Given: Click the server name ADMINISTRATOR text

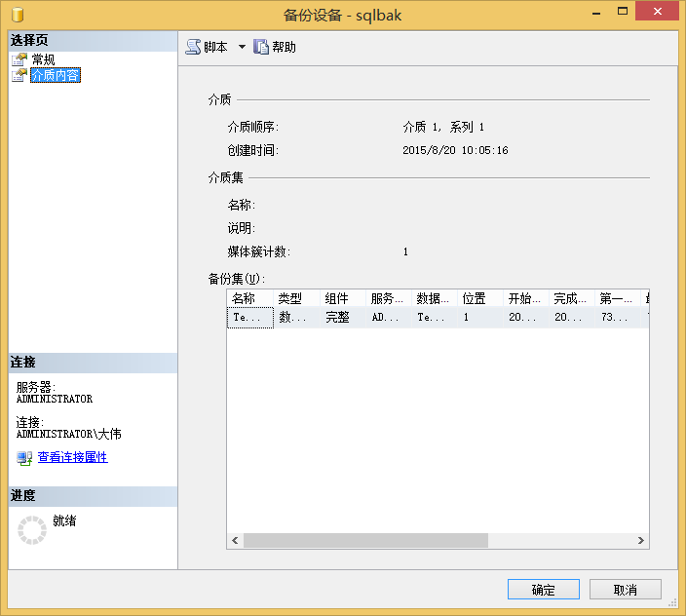Looking at the screenshot, I should point(55,399).
